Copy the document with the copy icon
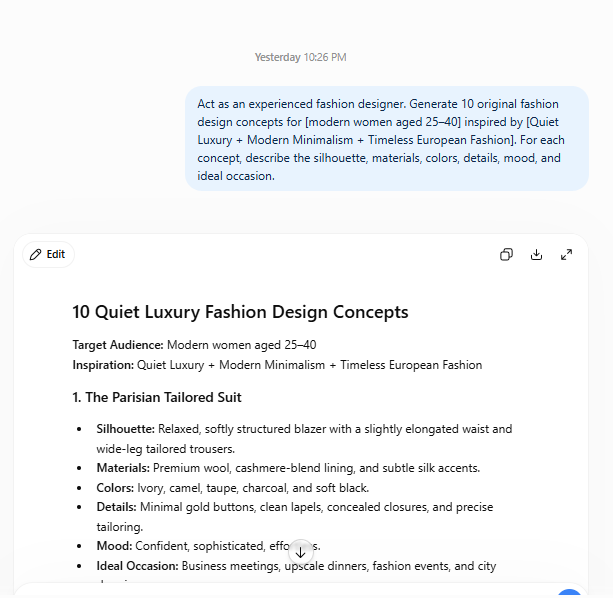Image resolution: width=613 pixels, height=598 pixels. tap(506, 254)
